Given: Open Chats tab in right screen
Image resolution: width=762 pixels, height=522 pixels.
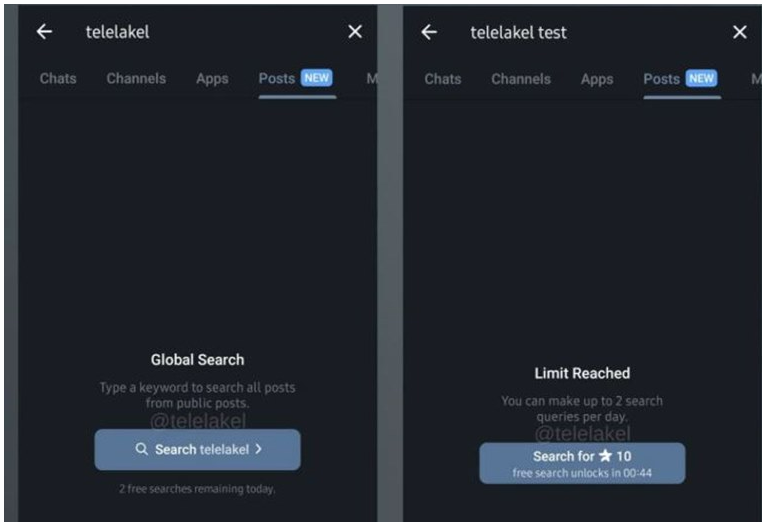Looking at the screenshot, I should (443, 79).
